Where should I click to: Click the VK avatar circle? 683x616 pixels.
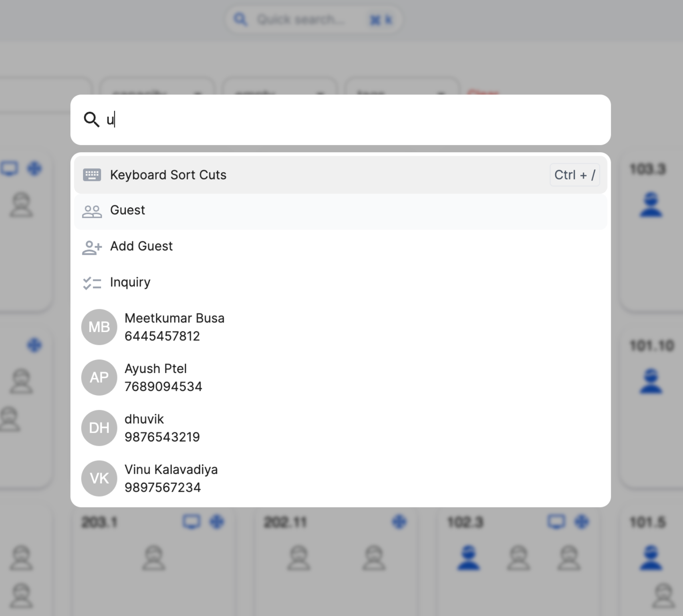click(x=99, y=478)
